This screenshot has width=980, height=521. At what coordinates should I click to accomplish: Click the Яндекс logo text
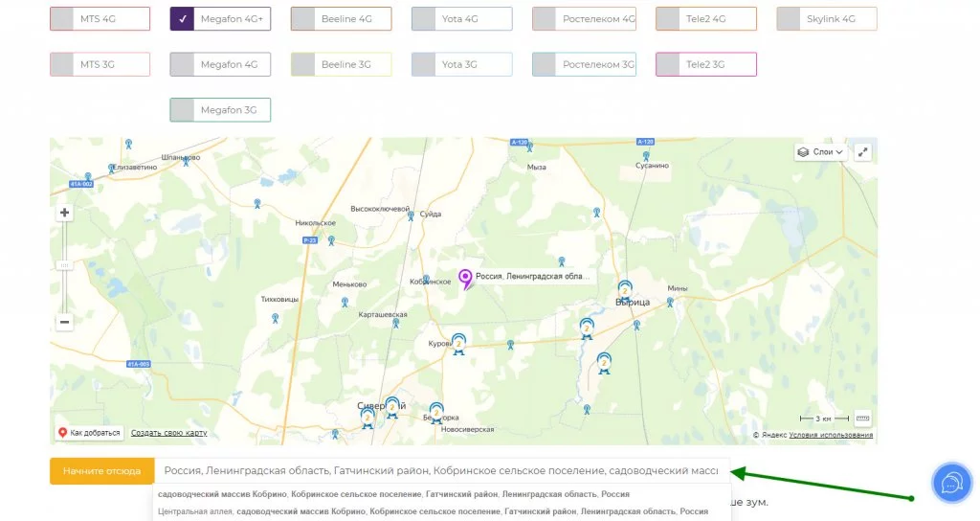click(x=773, y=435)
